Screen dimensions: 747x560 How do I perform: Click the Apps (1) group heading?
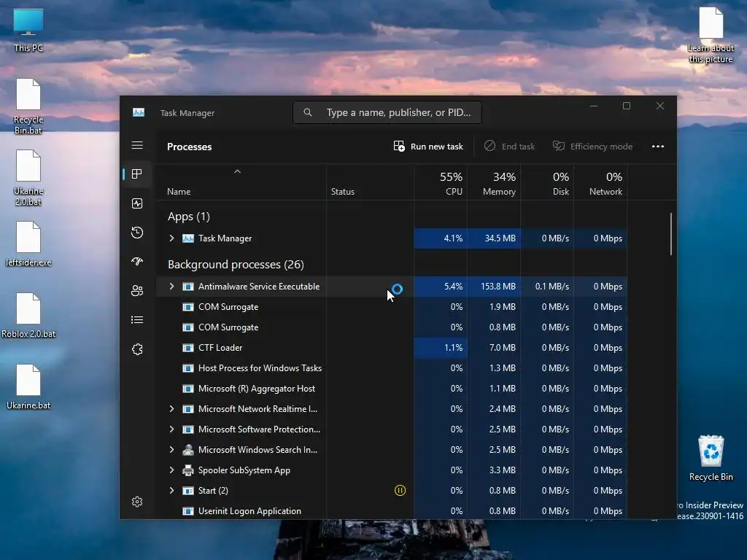[189, 217]
